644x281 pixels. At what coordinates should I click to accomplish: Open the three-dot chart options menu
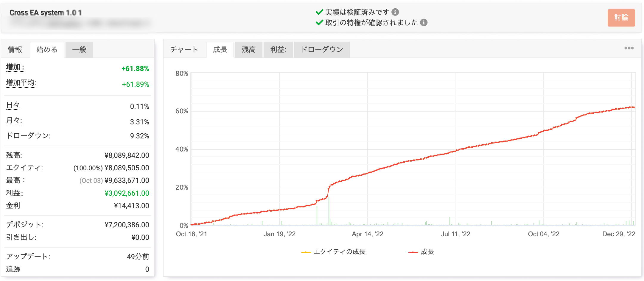629,48
